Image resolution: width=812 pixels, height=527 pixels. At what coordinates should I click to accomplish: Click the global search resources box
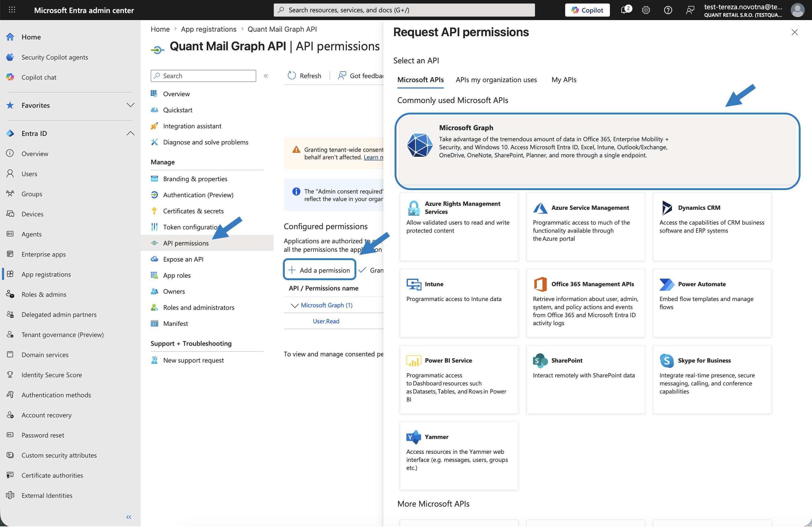click(404, 10)
